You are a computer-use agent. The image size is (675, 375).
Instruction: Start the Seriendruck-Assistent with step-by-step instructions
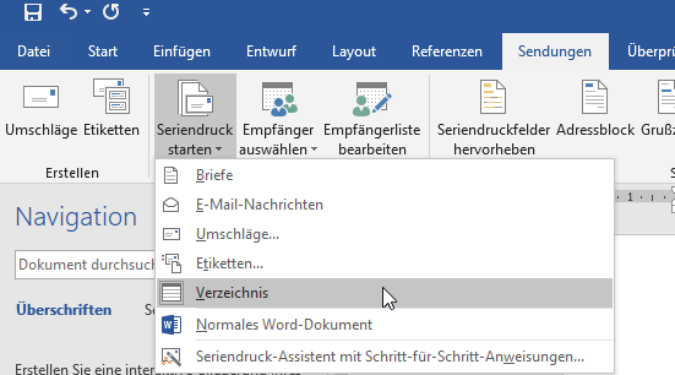(x=385, y=356)
